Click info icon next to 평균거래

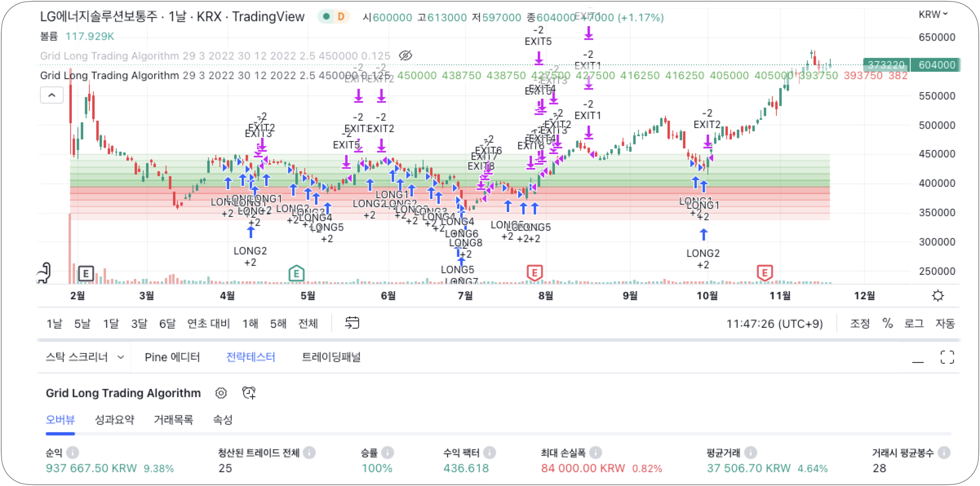point(750,453)
